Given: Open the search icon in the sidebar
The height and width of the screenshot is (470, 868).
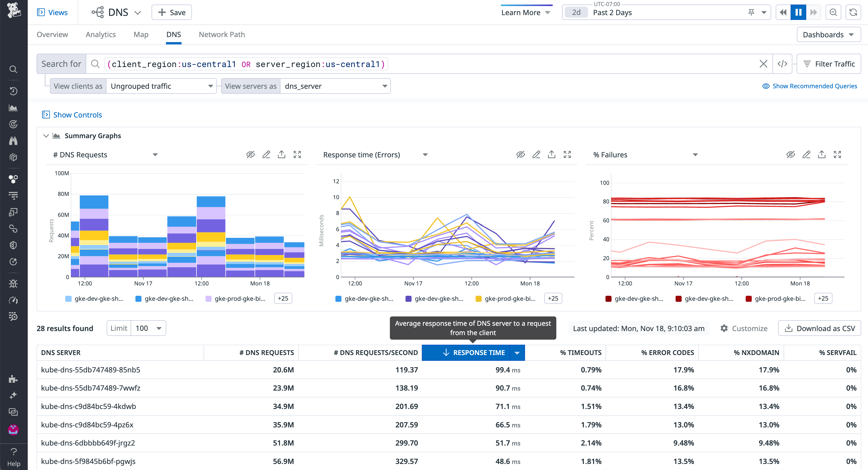Looking at the screenshot, I should tap(13, 69).
